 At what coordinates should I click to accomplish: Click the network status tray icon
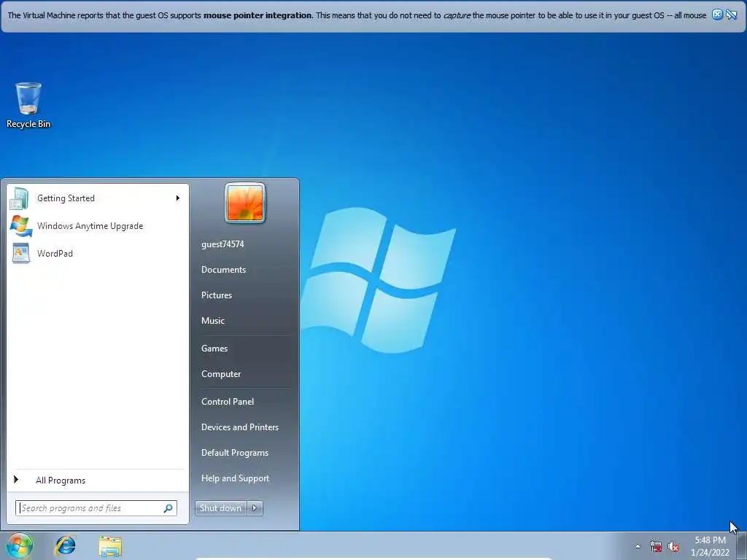tap(656, 547)
